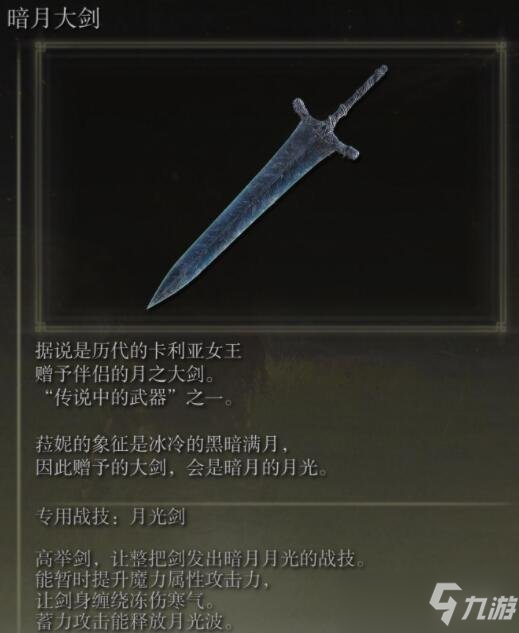The width and height of the screenshot is (519, 633).
Task: Click the line 因此赠予的大剑，会是暗月的月光
Action: pyautogui.click(x=181, y=468)
